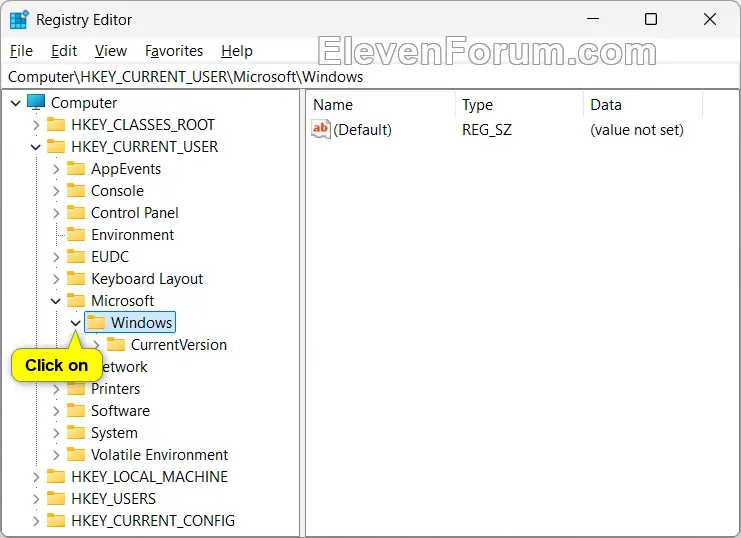Screen dimensions: 741x538
Task: Click the Keyboard Layout folder icon
Action: [x=76, y=278]
